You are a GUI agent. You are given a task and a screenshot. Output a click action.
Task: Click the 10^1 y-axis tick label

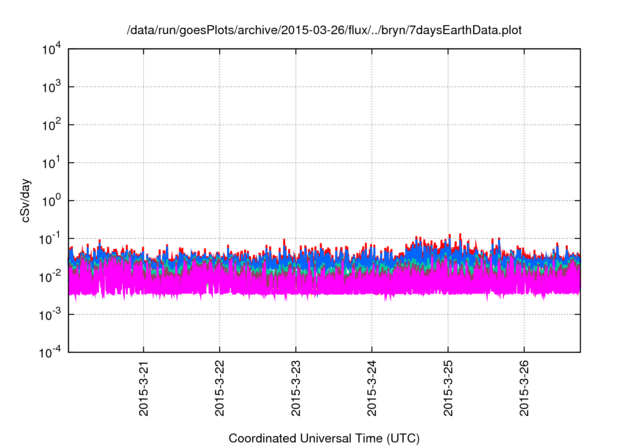point(51,163)
